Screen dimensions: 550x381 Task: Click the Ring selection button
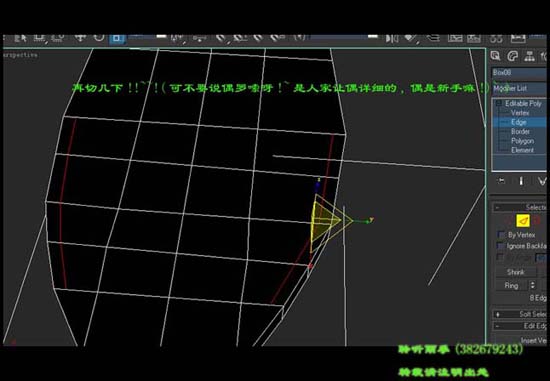click(511, 286)
